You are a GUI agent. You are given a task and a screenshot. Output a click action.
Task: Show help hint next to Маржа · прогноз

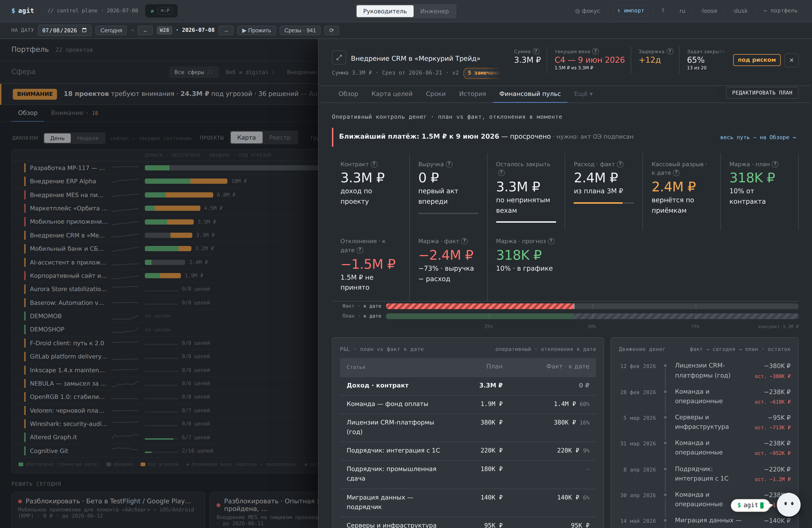click(x=551, y=241)
